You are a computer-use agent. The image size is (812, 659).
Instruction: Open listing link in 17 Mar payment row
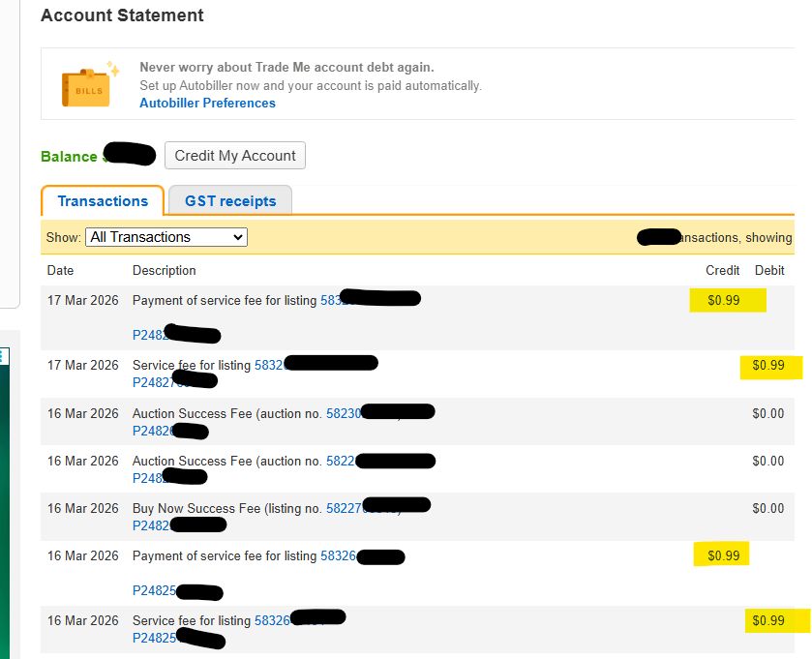coord(332,301)
